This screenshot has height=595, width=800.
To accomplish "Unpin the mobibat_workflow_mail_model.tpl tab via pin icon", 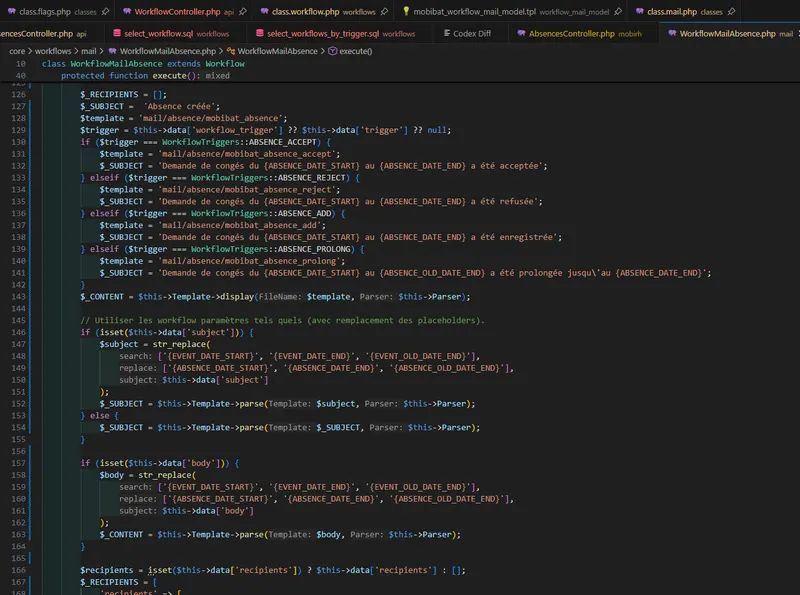I will coord(618,11).
